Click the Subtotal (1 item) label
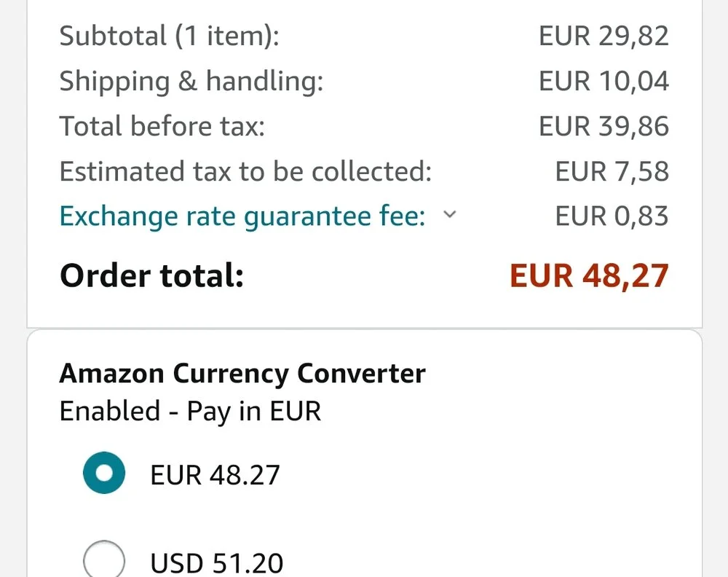Viewport: 728px width, 577px height. point(169,36)
